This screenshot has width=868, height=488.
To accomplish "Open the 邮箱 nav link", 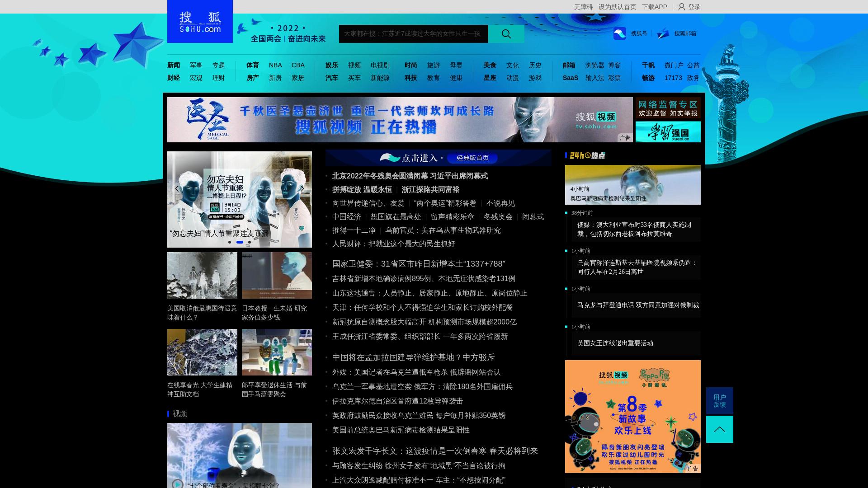I will coord(569,65).
